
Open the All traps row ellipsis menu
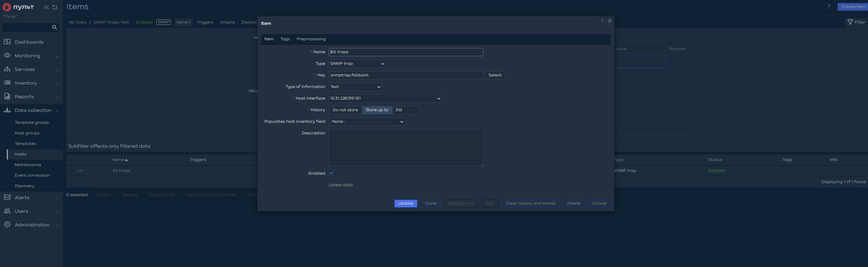80,170
